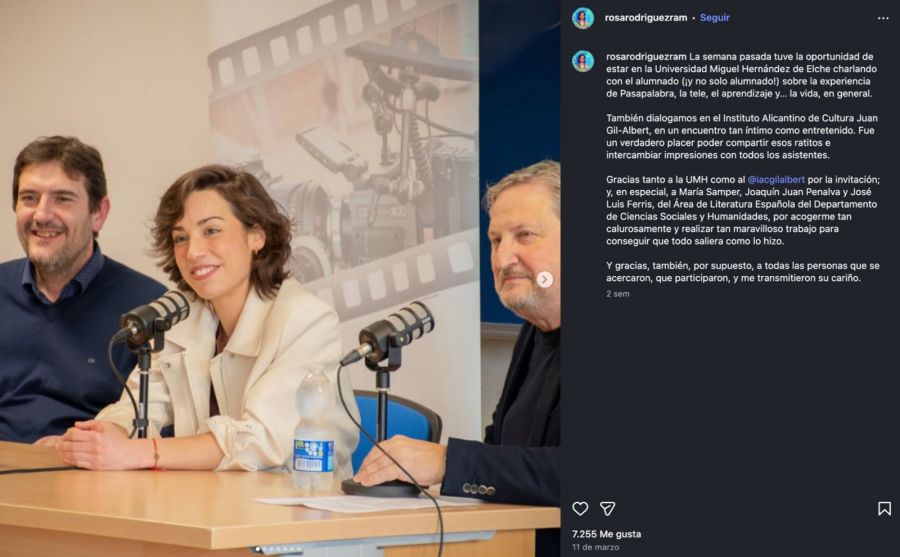Click the post photo of the panel
Viewport: 900px width, 557px height.
280,278
